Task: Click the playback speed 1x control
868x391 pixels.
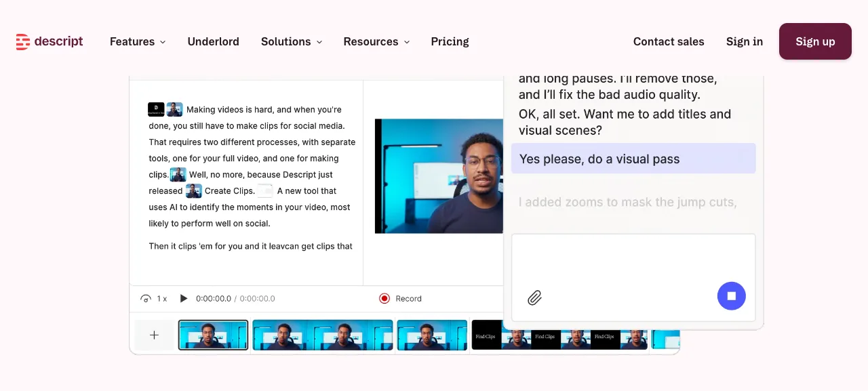Action: (x=154, y=298)
